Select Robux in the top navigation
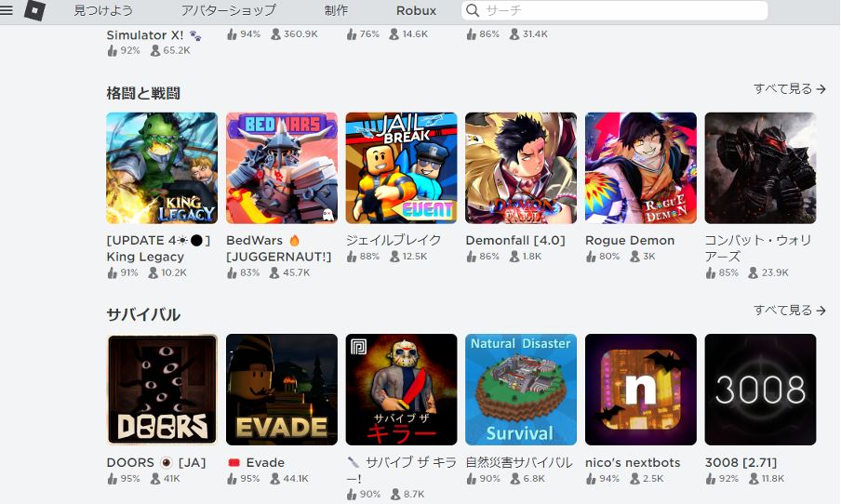Viewport: 841px width, 504px height. [x=416, y=10]
